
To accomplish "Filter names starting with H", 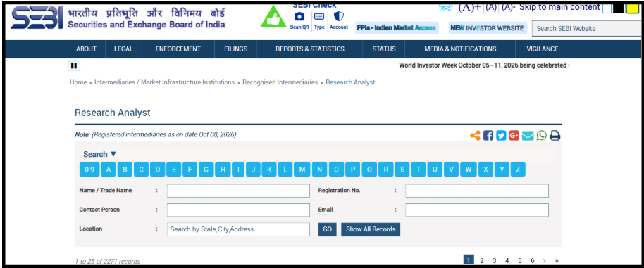I will click(x=223, y=170).
